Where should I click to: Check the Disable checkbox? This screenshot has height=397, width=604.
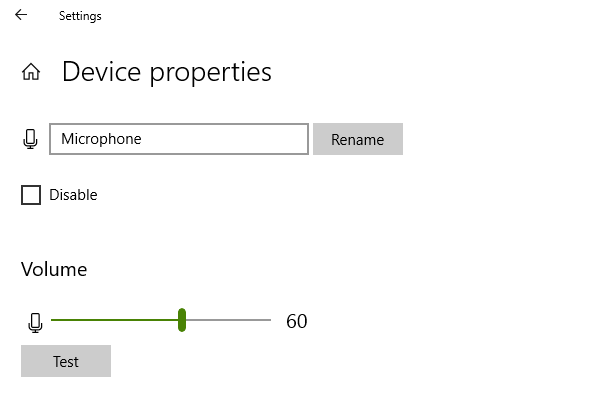point(31,195)
